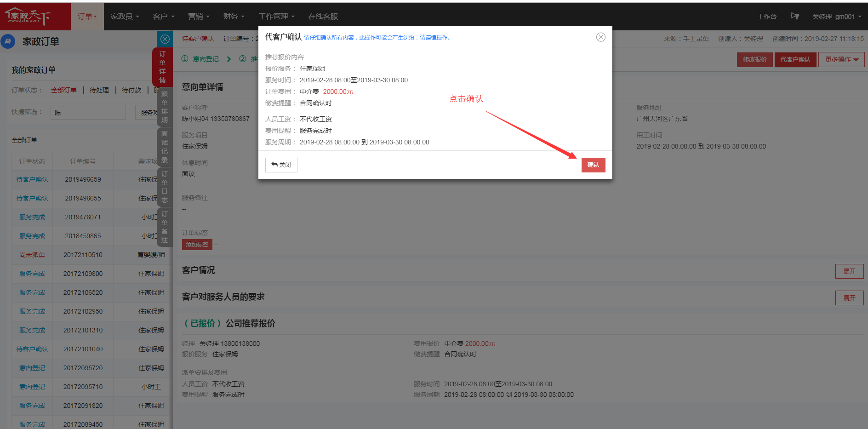The width and height of the screenshot is (868, 429).
Task: Open 意向登记 link for order 20172095710
Action: 32,387
